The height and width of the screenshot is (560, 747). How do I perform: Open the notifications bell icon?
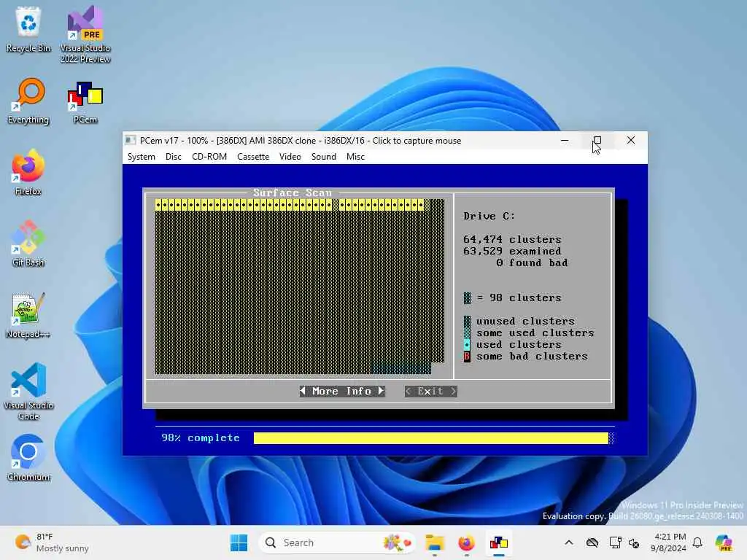click(697, 542)
